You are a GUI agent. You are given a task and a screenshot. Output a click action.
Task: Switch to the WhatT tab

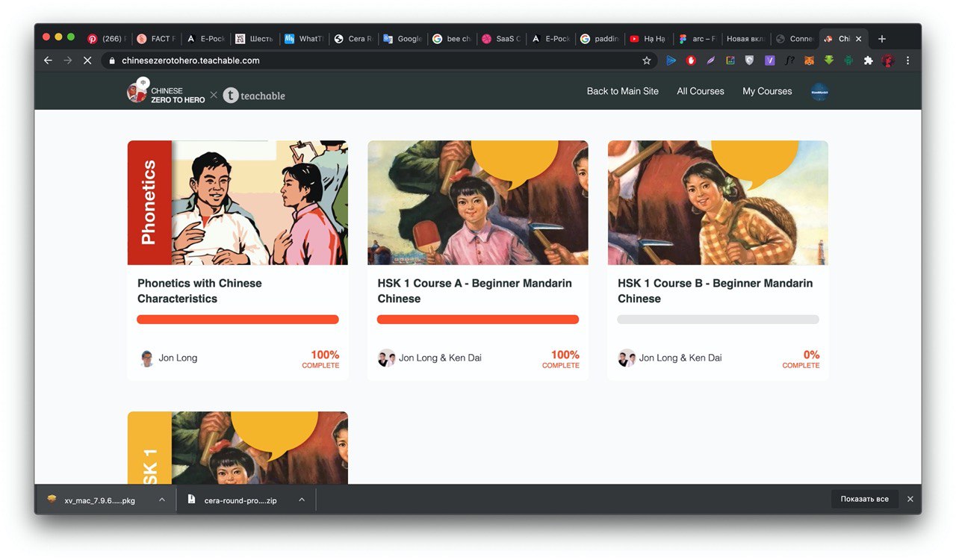point(303,39)
